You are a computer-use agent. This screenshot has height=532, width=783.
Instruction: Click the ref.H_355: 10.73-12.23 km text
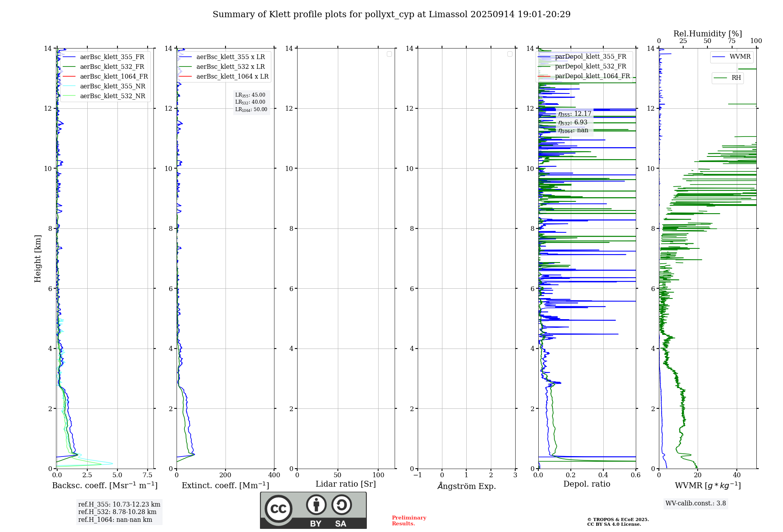tap(119, 504)
